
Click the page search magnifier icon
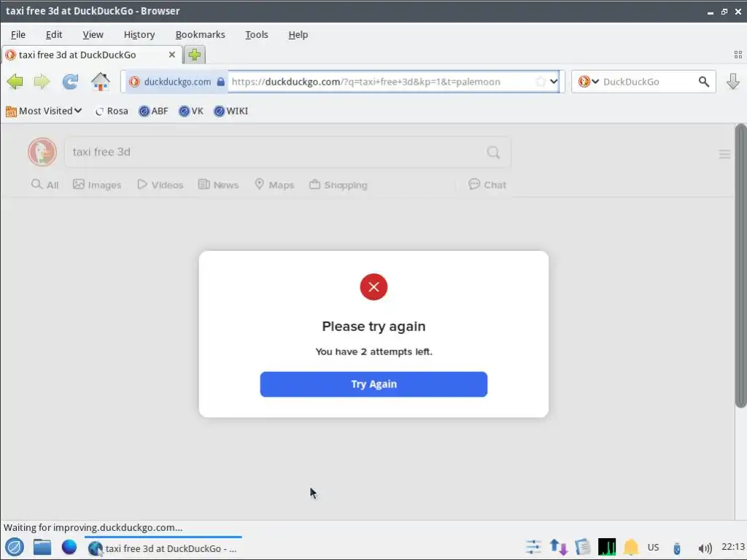(x=494, y=152)
